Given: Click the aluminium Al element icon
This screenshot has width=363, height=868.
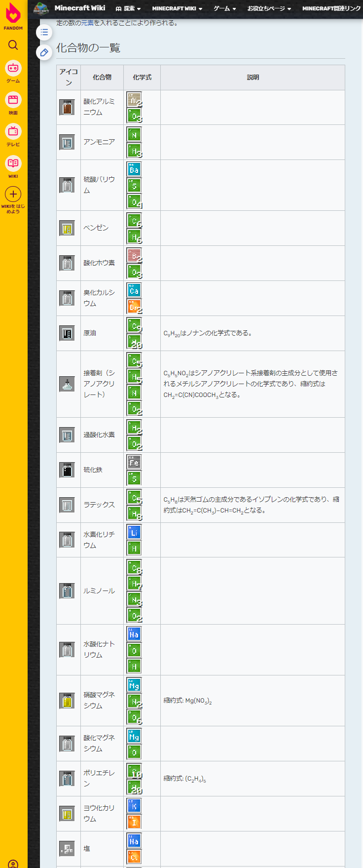Looking at the screenshot, I should pos(134,99).
